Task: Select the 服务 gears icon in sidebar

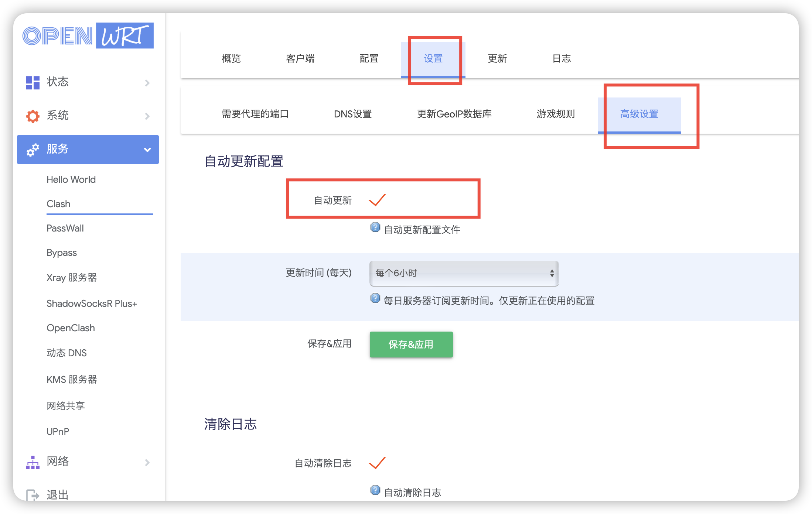Action: click(x=33, y=150)
